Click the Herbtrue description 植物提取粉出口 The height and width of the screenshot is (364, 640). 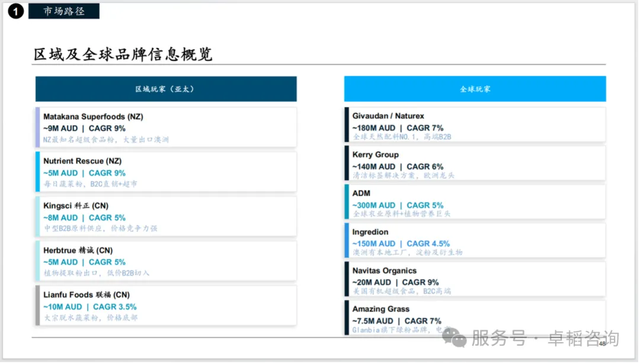[97, 273]
